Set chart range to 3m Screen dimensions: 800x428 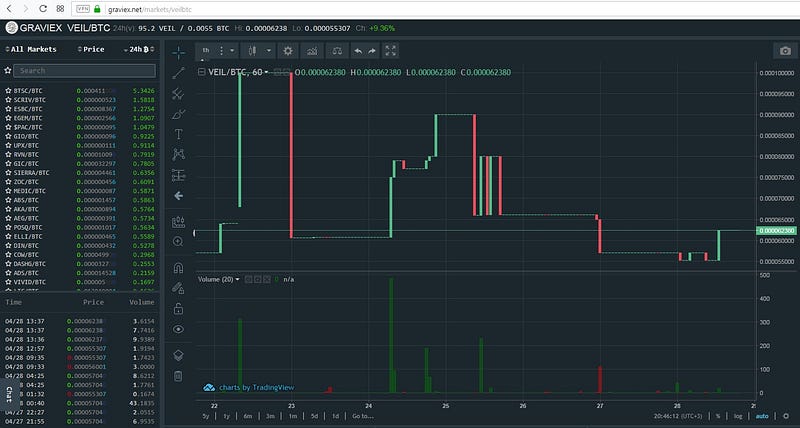click(x=270, y=416)
